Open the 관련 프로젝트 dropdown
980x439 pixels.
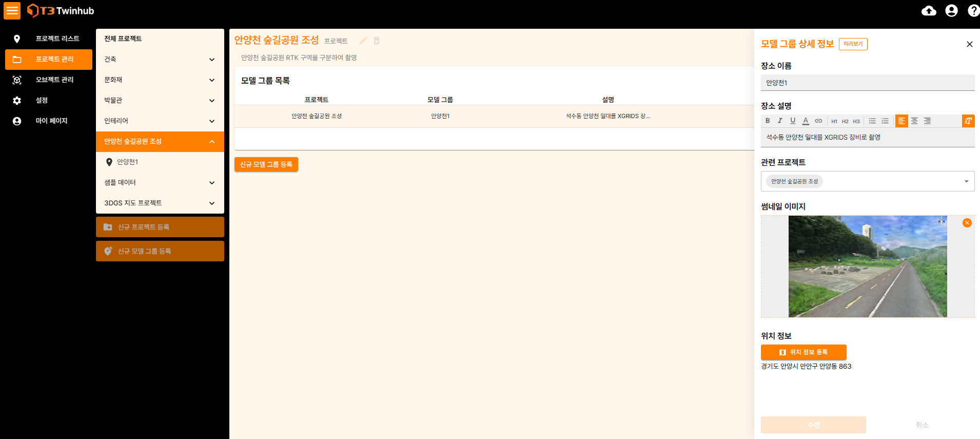coord(868,181)
